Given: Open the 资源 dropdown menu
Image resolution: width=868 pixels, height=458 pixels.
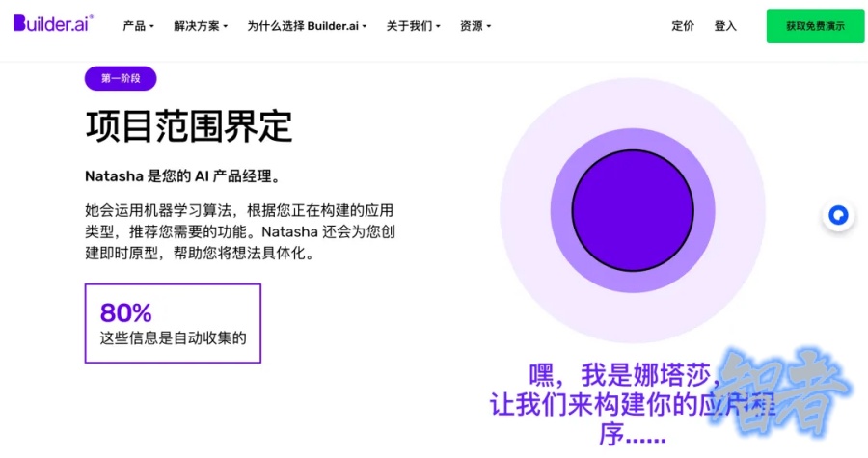Looking at the screenshot, I should point(475,26).
